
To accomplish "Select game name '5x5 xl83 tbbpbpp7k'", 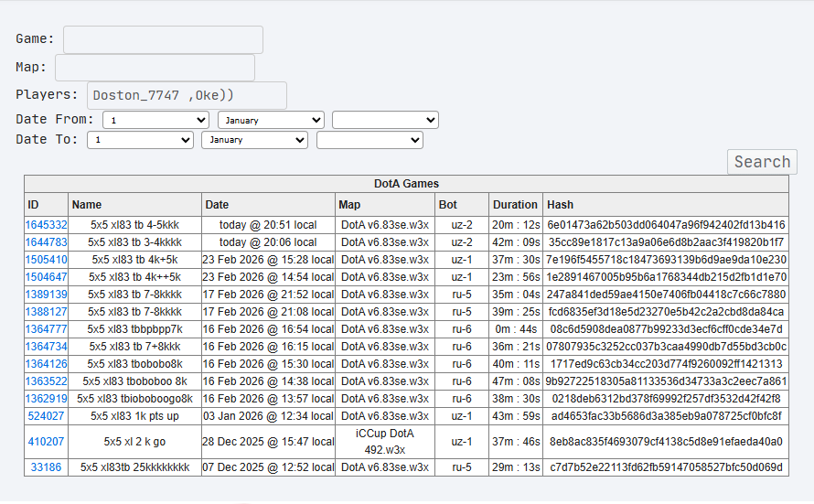I will point(135,329).
